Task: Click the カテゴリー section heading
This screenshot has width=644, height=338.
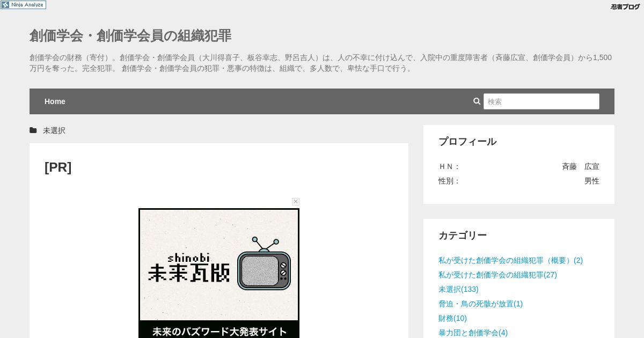Action: [463, 236]
